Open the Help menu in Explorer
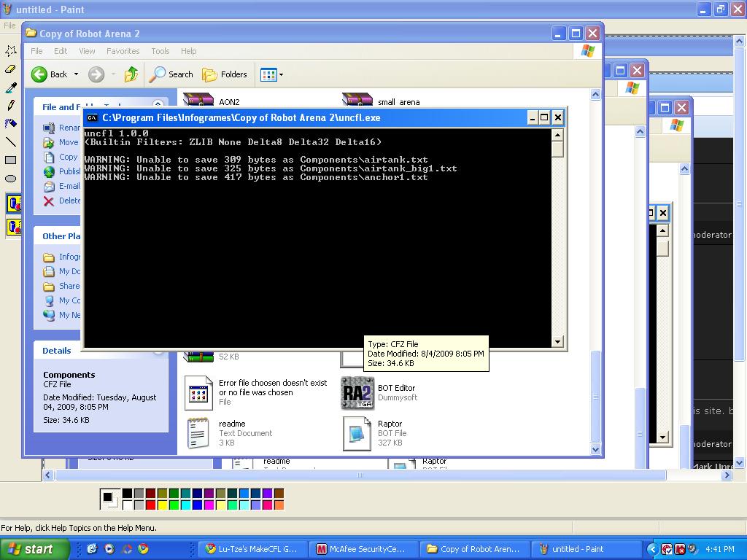 pyautogui.click(x=188, y=51)
